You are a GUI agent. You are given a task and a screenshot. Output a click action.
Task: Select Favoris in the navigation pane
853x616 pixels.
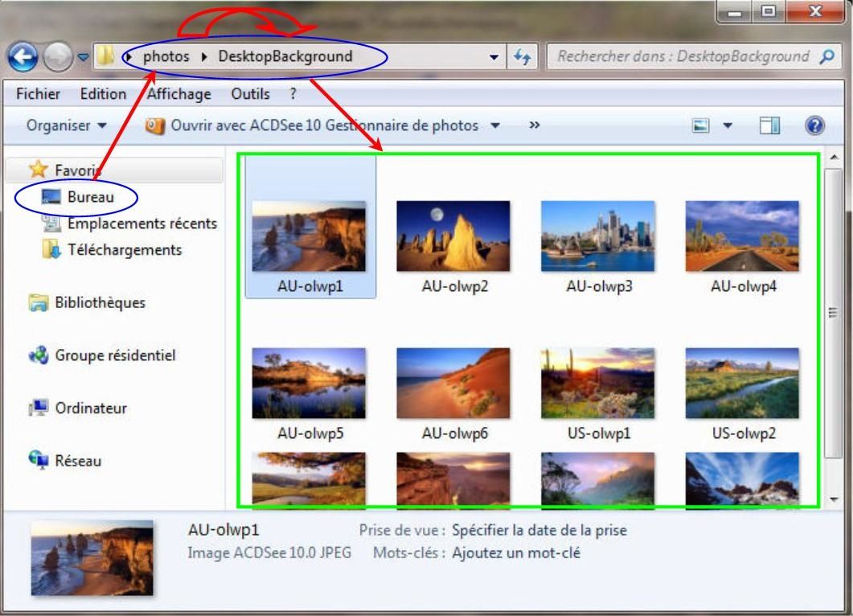[x=78, y=170]
